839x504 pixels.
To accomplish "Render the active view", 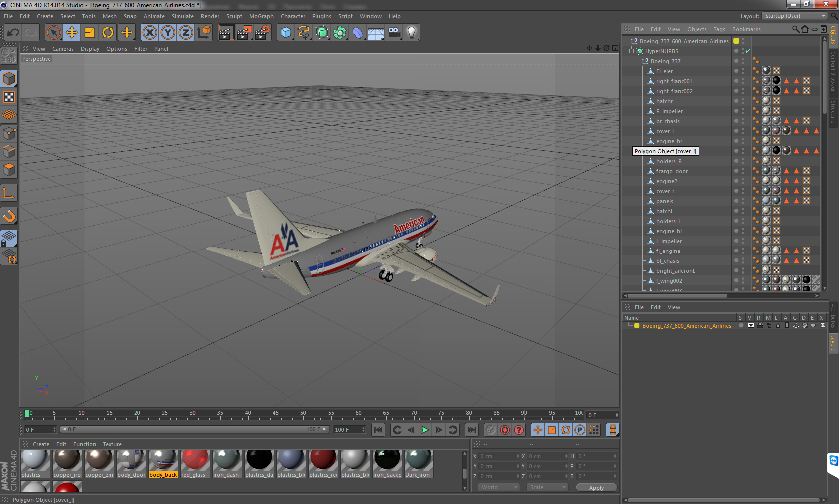I will [x=226, y=33].
